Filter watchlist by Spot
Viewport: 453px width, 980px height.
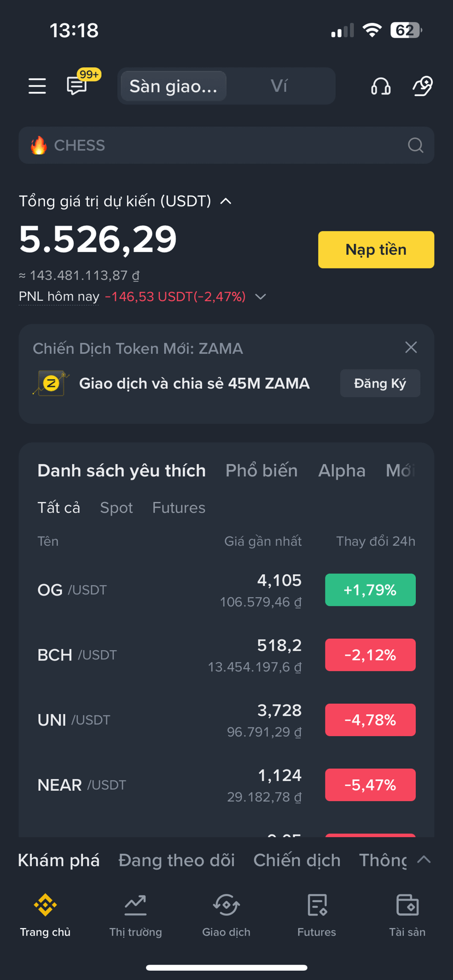(x=117, y=507)
